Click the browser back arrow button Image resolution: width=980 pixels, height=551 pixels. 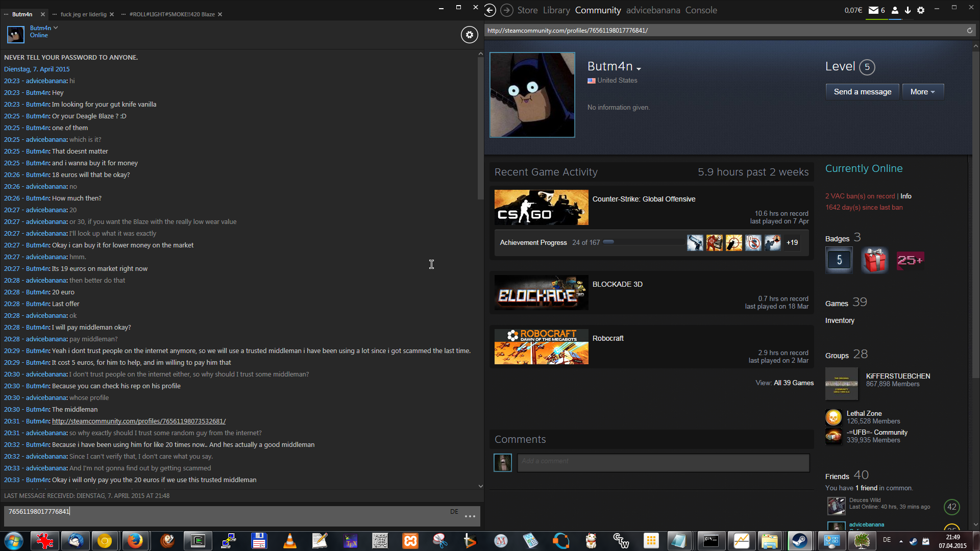click(x=490, y=10)
